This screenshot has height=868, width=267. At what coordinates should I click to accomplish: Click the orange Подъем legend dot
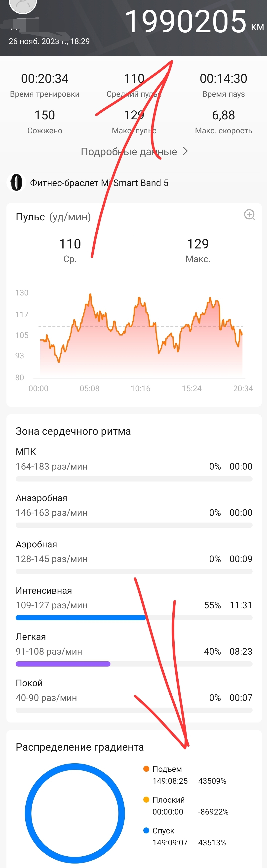(146, 769)
